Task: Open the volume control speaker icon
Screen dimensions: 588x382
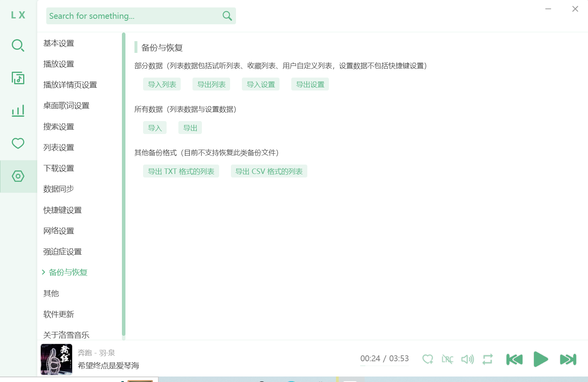Action: (467, 359)
